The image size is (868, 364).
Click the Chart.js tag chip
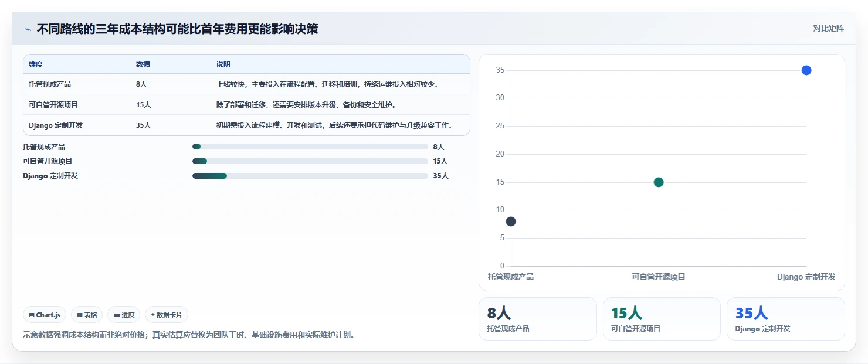coord(45,315)
